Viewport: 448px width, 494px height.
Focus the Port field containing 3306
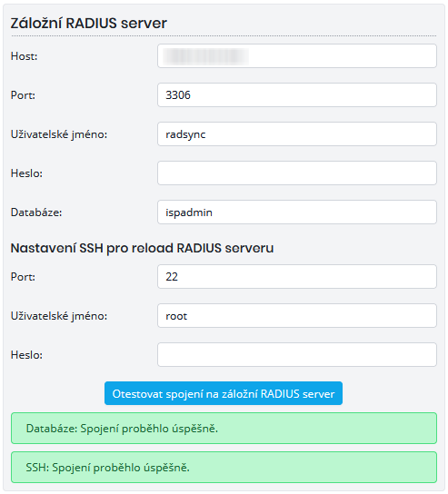tap(297, 95)
